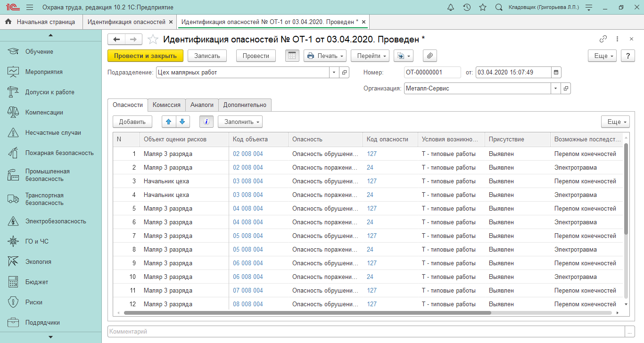Open Заполнить dropdown menu
Screen dimensions: 644x343
240,122
